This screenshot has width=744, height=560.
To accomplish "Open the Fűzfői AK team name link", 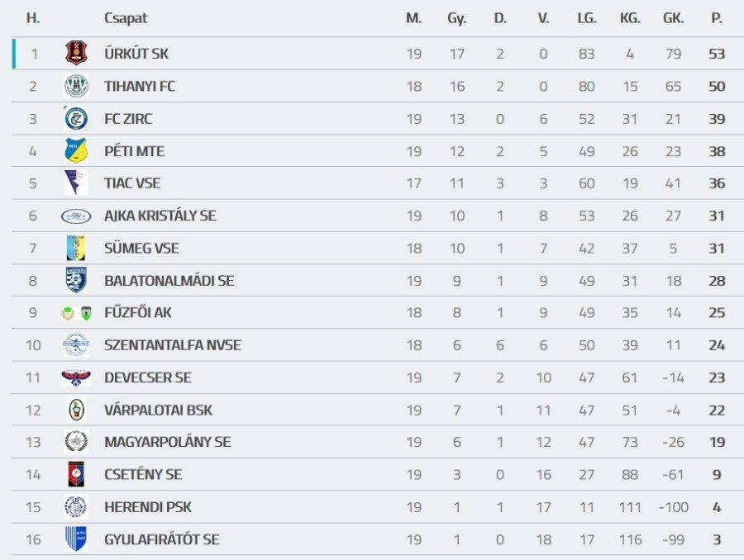I will [x=138, y=313].
